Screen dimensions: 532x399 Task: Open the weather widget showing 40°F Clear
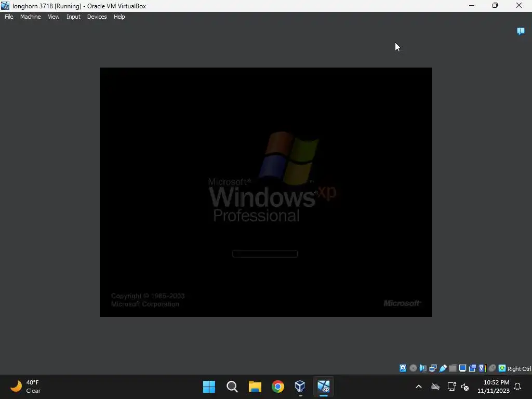[26, 387]
